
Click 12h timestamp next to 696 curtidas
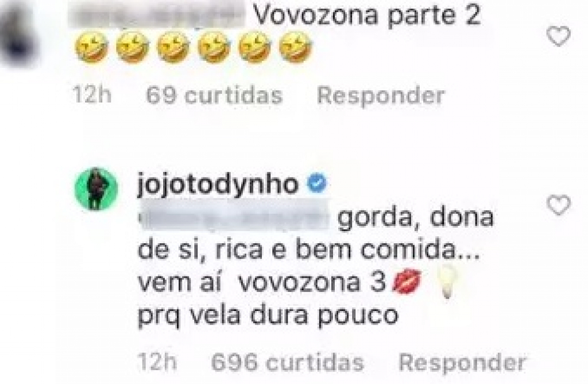(157, 362)
